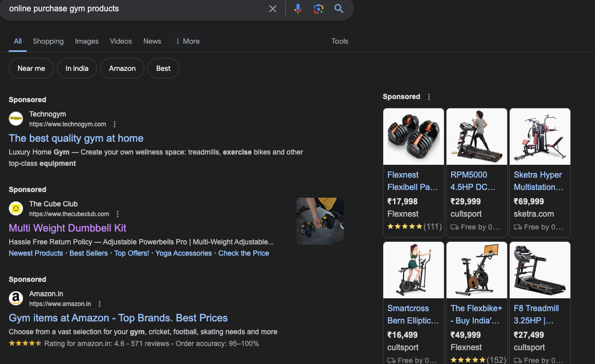Open the Flexnest Flexibell product title
This screenshot has width=595, height=364.
(x=413, y=181)
